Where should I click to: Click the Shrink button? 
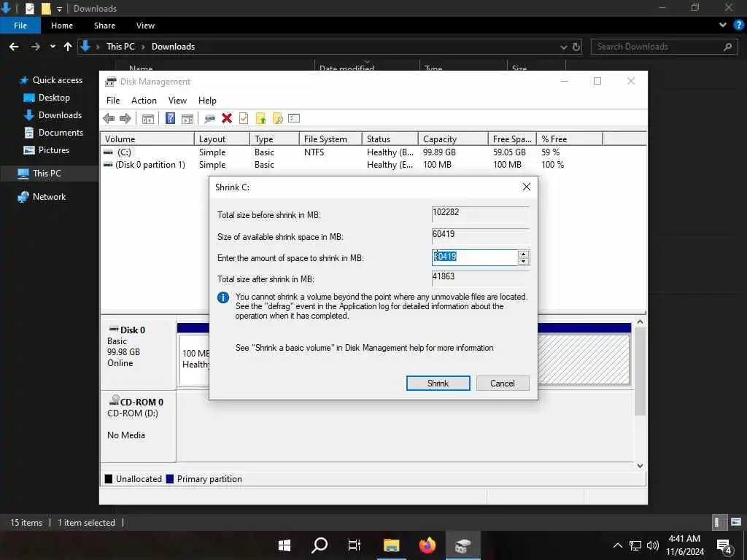pyautogui.click(x=438, y=384)
